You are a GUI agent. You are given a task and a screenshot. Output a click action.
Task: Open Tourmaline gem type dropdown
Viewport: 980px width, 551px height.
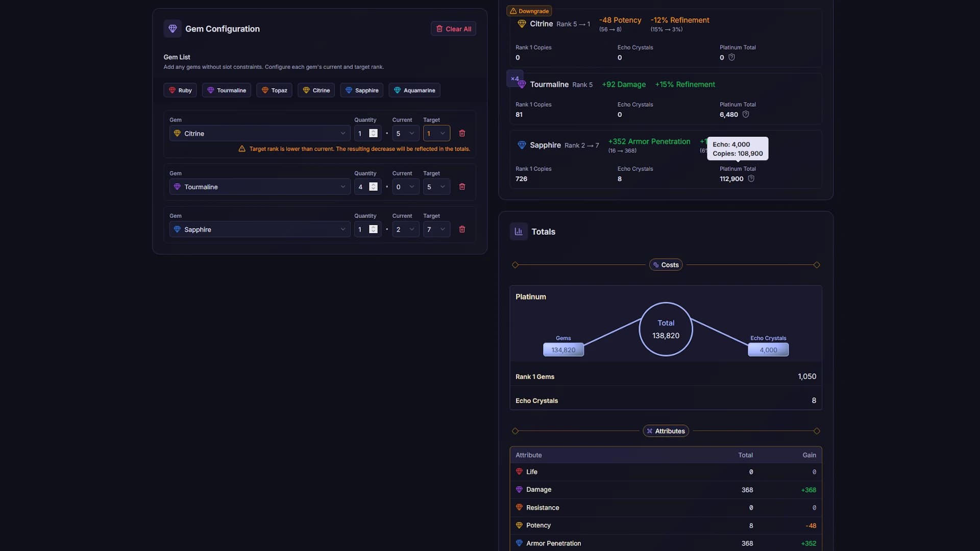pos(260,187)
